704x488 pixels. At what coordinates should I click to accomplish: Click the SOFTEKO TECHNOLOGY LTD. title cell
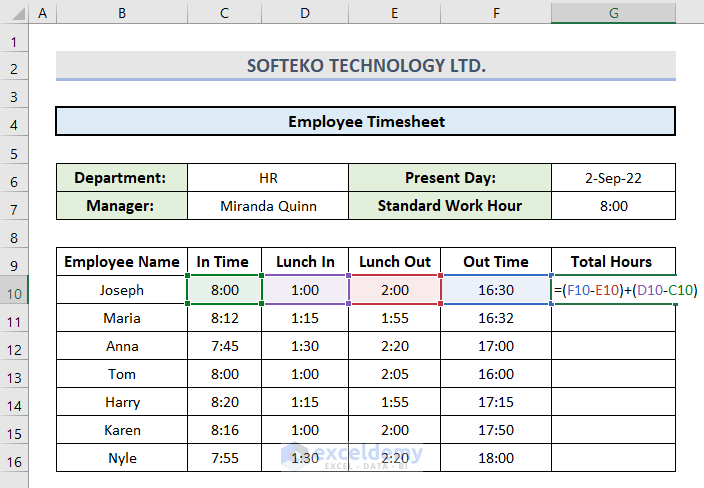[x=366, y=66]
